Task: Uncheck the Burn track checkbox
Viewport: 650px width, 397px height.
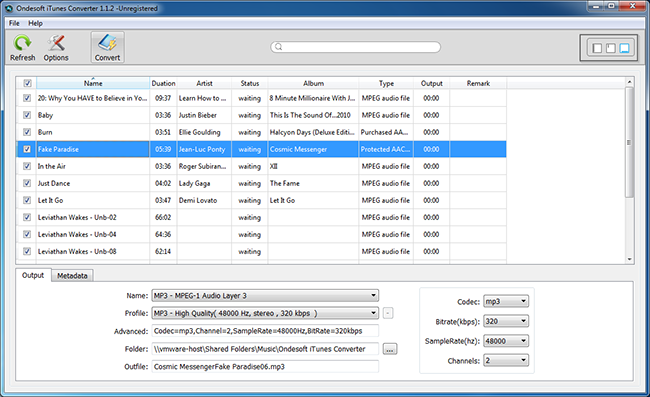Action: 27,132
